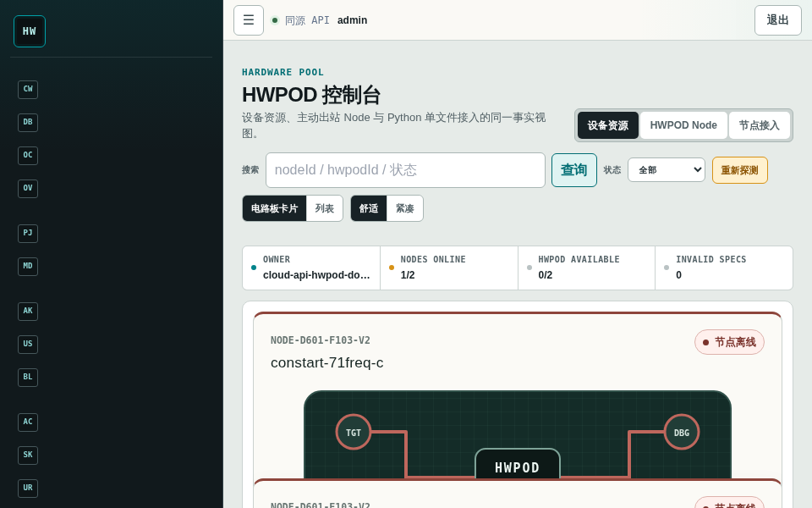Viewport: 812px width, 508px height.
Task: Go to the US sidebar icon
Action: [x=28, y=345]
